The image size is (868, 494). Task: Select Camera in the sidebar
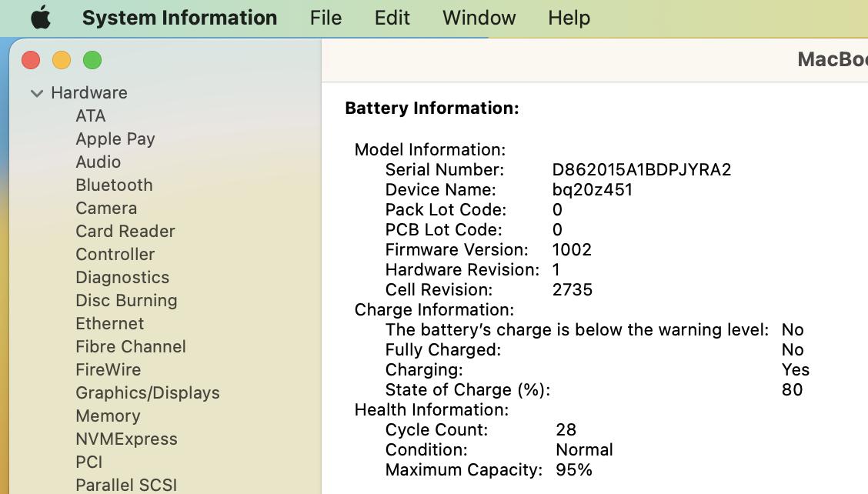click(x=106, y=208)
